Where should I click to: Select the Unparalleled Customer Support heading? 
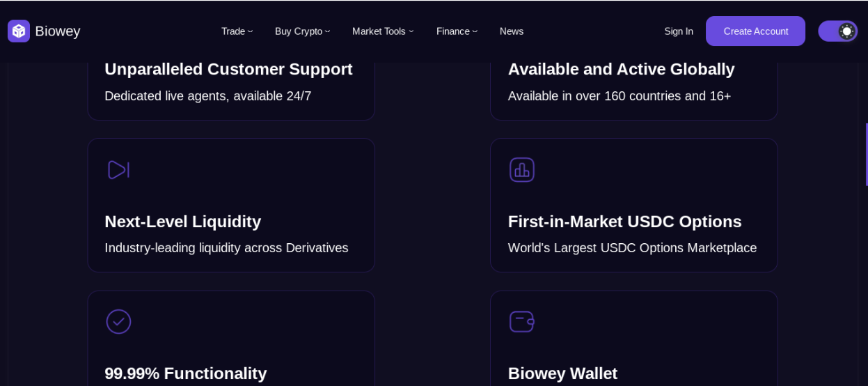[x=228, y=70]
